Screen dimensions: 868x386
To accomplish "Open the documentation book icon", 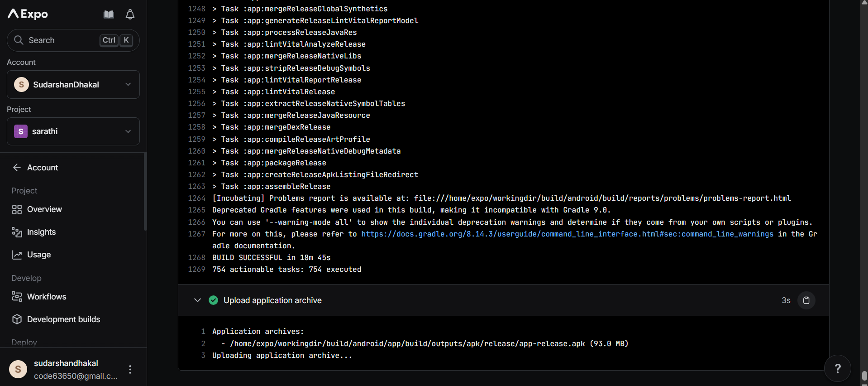I will tap(109, 14).
